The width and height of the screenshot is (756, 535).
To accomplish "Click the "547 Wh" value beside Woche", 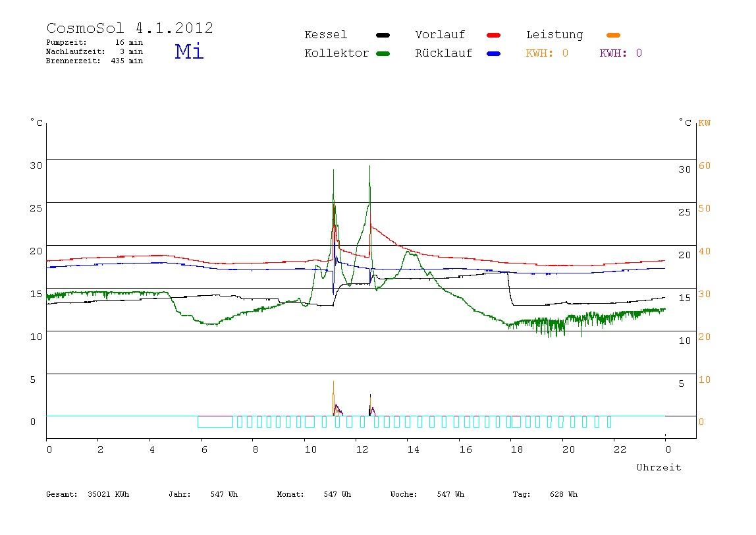I will click(x=451, y=494).
